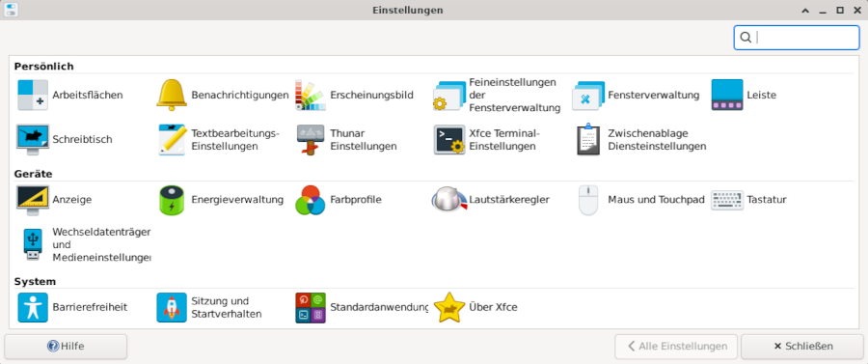The height and width of the screenshot is (364, 868).
Task: Open the Anzeige display icon
Action: (x=33, y=200)
